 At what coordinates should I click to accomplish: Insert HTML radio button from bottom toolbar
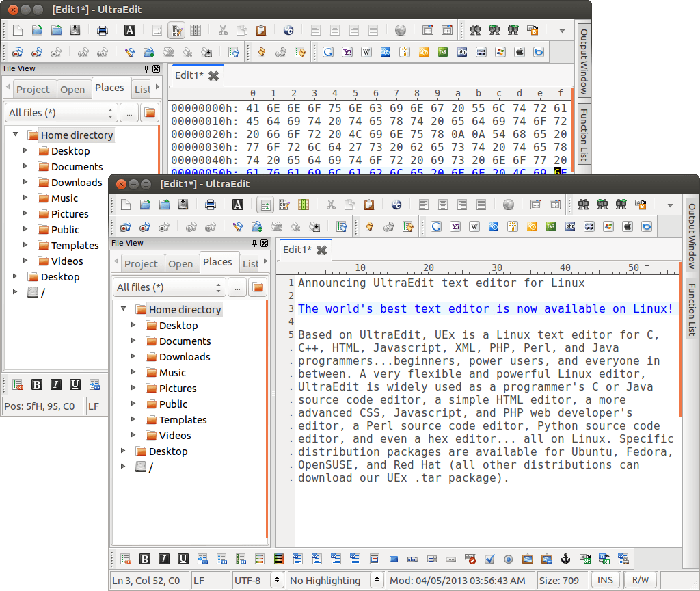point(508,559)
